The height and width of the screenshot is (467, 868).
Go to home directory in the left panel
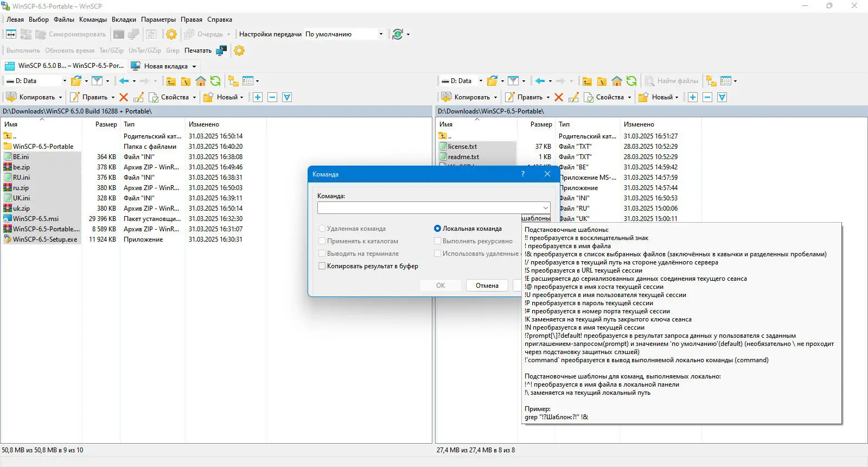pyautogui.click(x=201, y=81)
